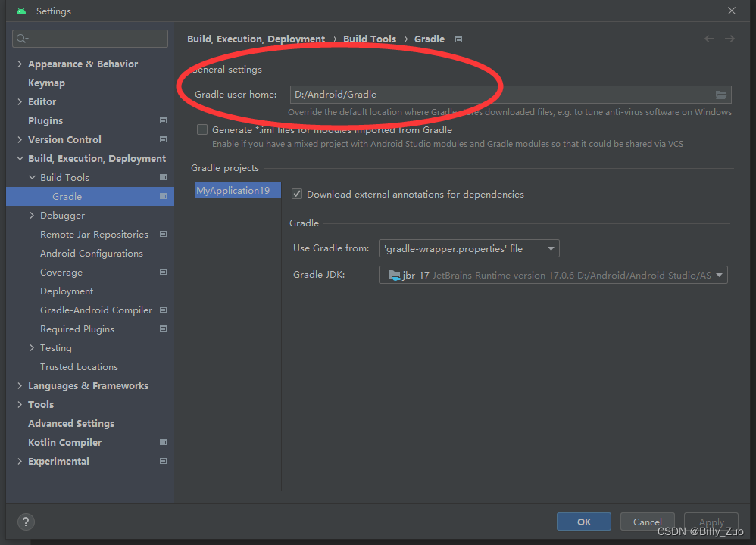Select Coverage in the settings tree

61,272
